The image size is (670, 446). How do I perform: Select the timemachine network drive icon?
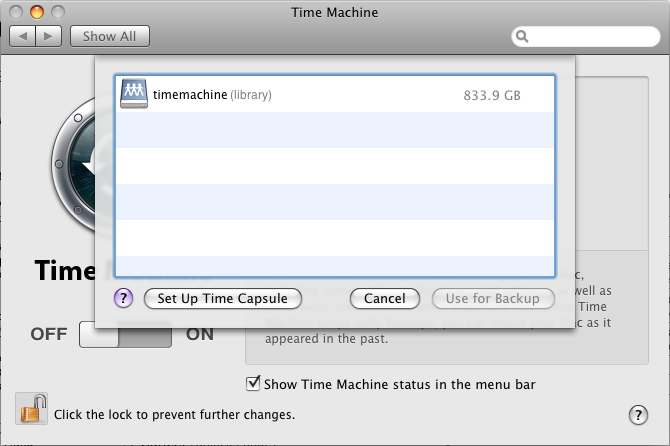(x=134, y=94)
